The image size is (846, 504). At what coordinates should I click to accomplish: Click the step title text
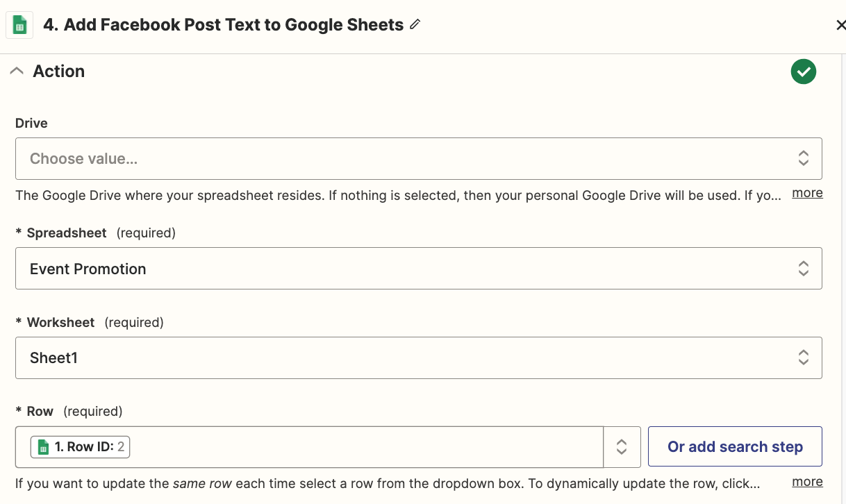point(223,25)
